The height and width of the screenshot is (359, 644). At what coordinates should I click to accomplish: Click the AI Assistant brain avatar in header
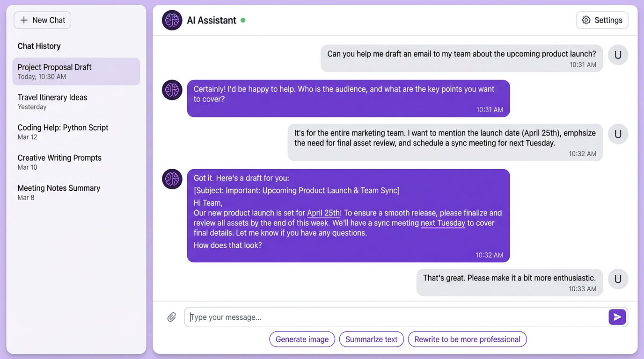pos(172,20)
